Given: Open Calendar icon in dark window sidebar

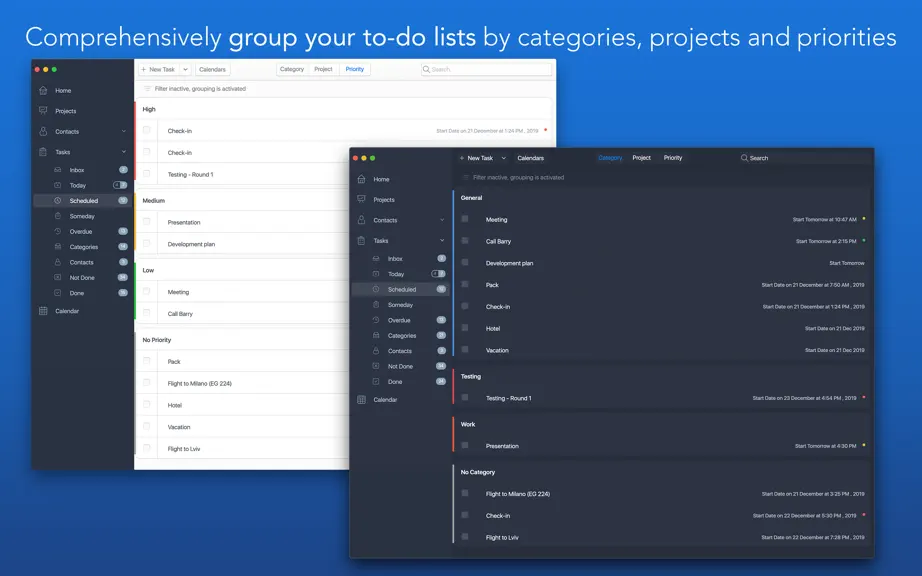Looking at the screenshot, I should [361, 400].
